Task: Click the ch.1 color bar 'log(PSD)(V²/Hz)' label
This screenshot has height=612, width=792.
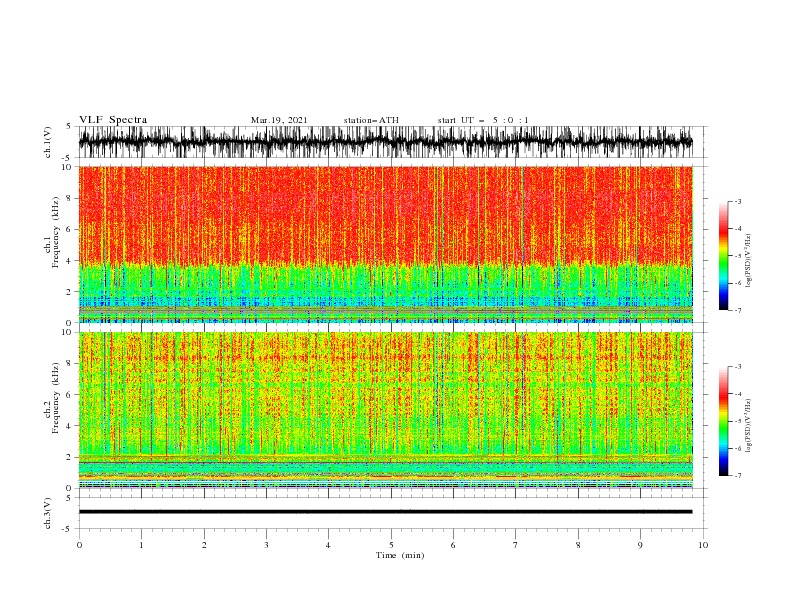Action: (x=748, y=261)
